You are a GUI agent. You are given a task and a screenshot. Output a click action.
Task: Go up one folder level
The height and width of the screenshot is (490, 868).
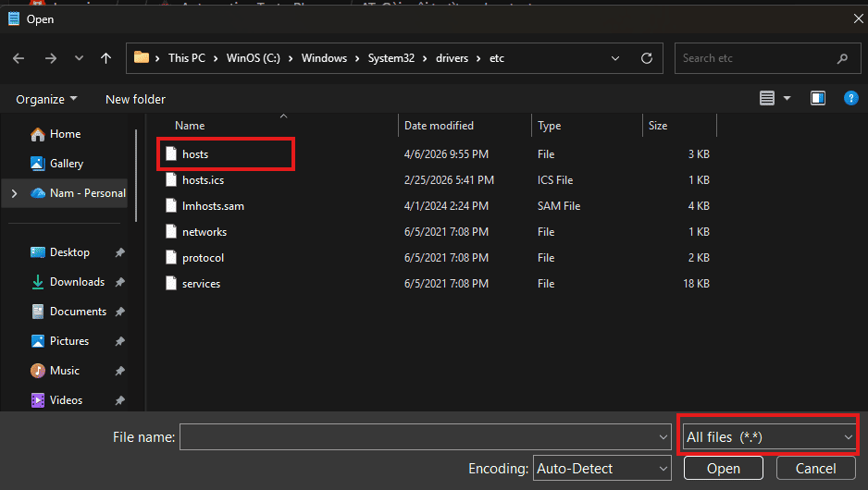105,58
